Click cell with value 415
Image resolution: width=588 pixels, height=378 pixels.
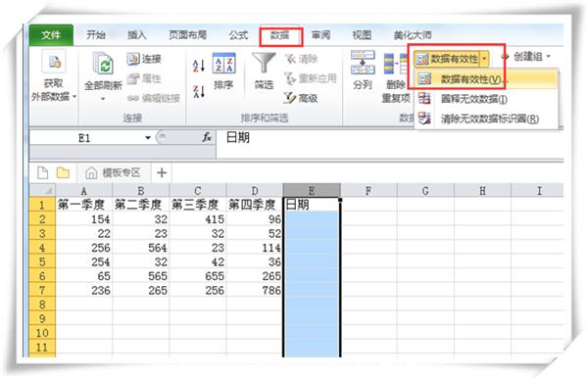click(198, 219)
